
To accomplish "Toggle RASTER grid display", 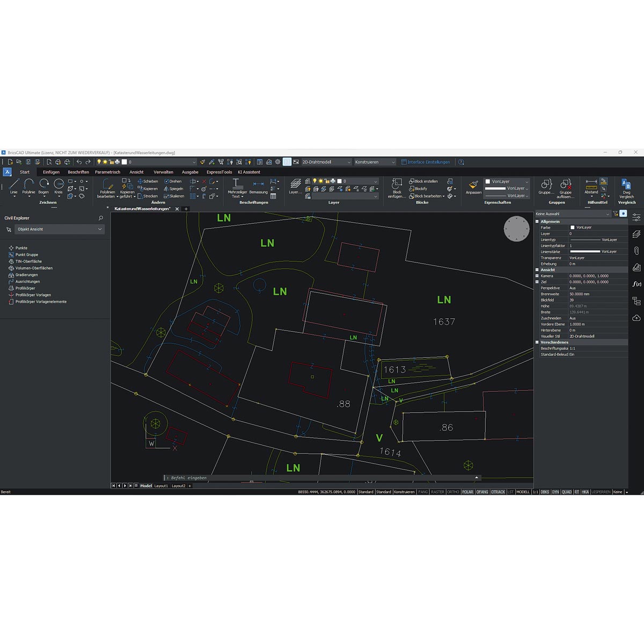I will [437, 492].
